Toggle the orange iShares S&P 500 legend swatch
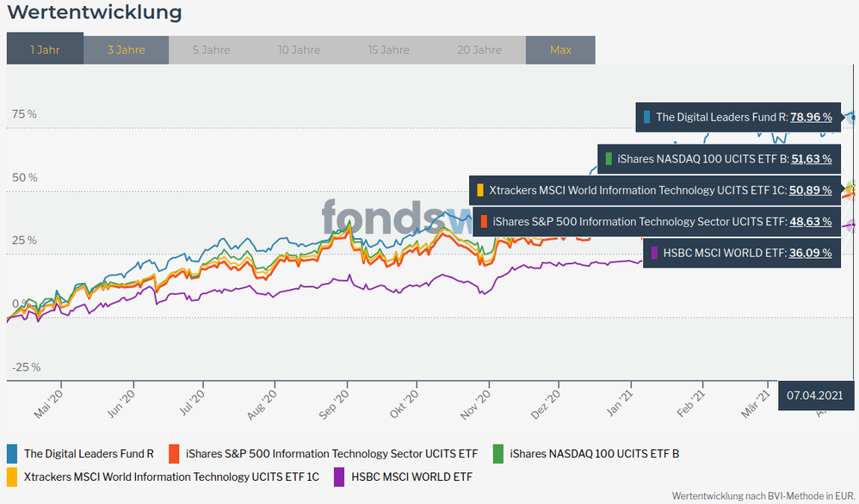 (x=175, y=453)
